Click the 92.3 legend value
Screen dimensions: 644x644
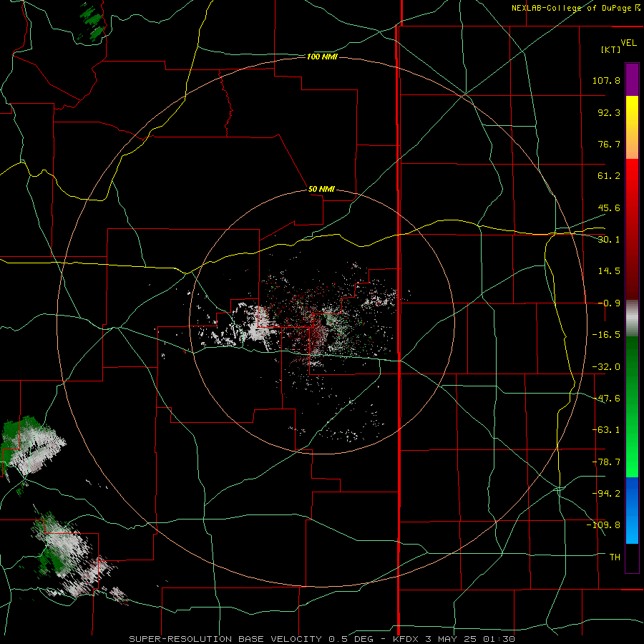click(609, 112)
